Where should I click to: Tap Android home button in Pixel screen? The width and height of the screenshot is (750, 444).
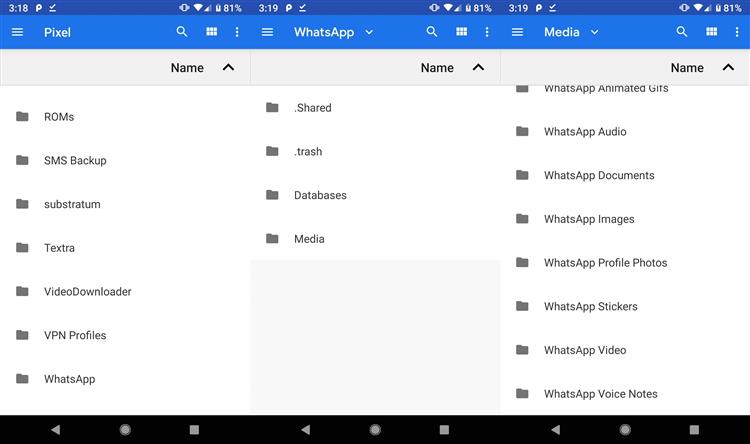click(125, 430)
